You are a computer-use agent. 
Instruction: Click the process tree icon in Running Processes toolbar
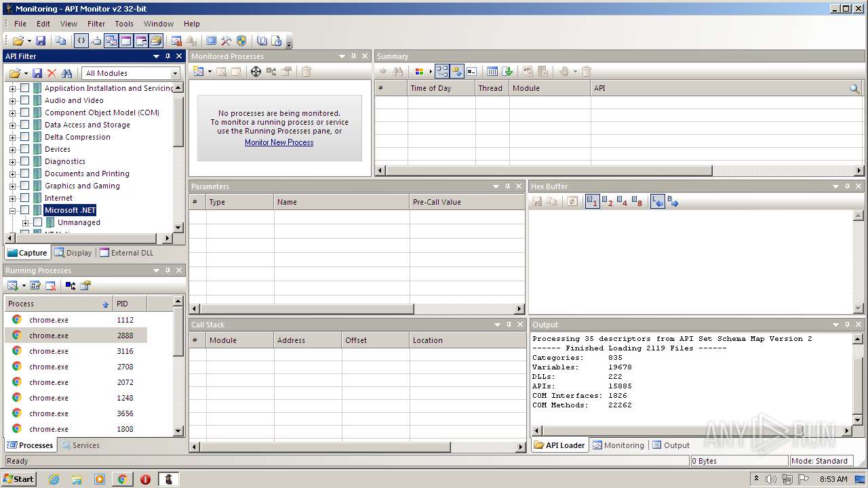click(71, 285)
